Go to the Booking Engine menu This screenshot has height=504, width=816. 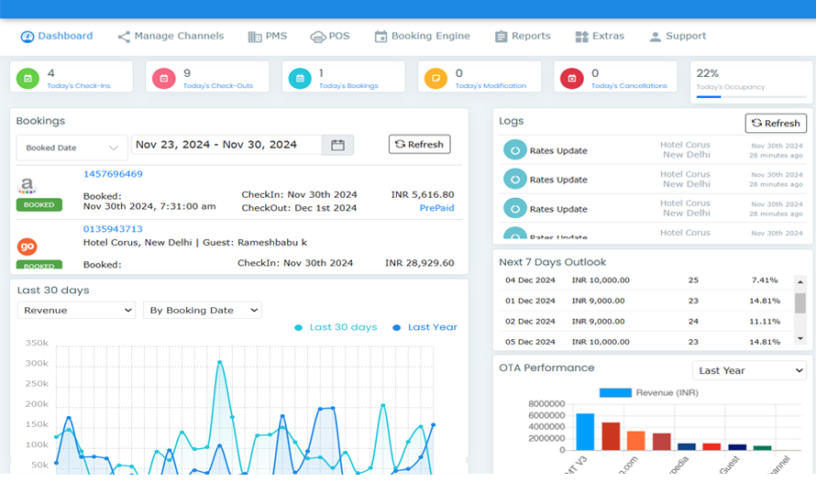[422, 37]
